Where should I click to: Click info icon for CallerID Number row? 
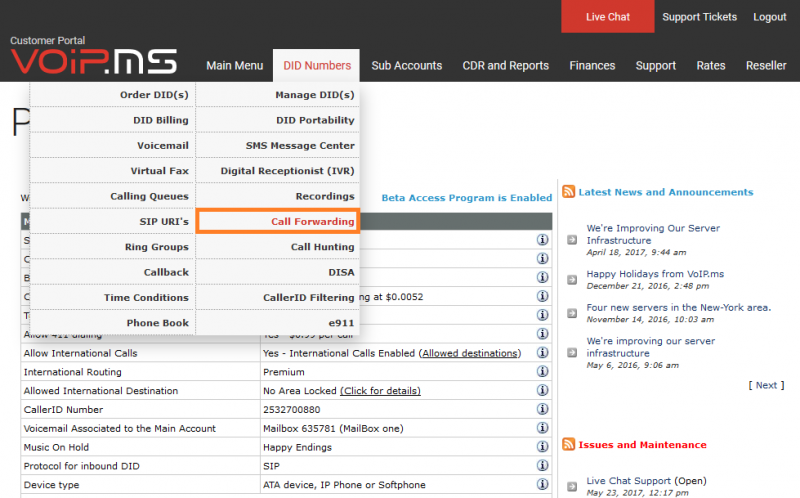(542, 409)
